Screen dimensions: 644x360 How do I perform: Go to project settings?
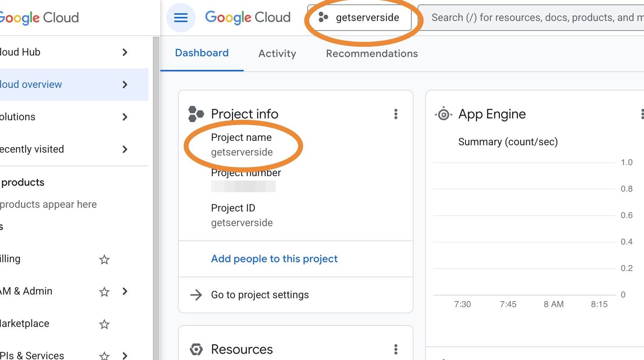pos(260,295)
